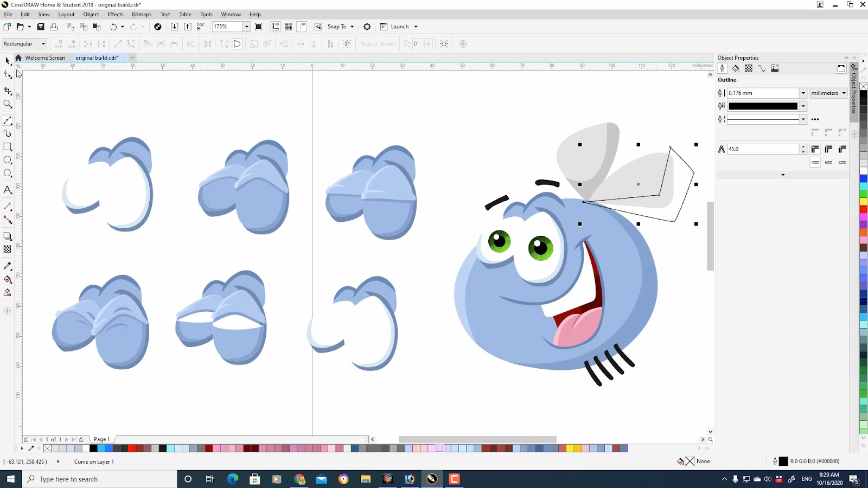The width and height of the screenshot is (868, 488).
Task: Show the Transparency properties section
Action: [x=749, y=68]
